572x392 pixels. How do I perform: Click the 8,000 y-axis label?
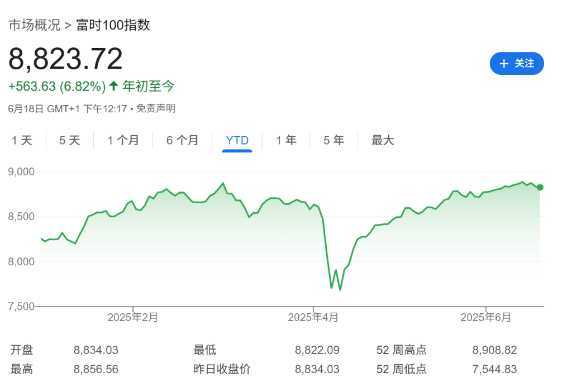tap(21, 261)
